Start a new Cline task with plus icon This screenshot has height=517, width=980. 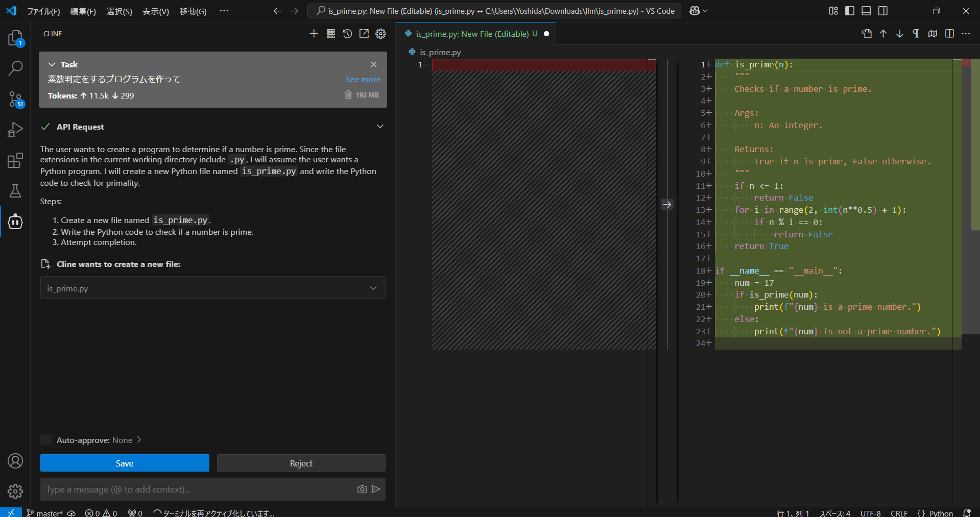point(314,34)
